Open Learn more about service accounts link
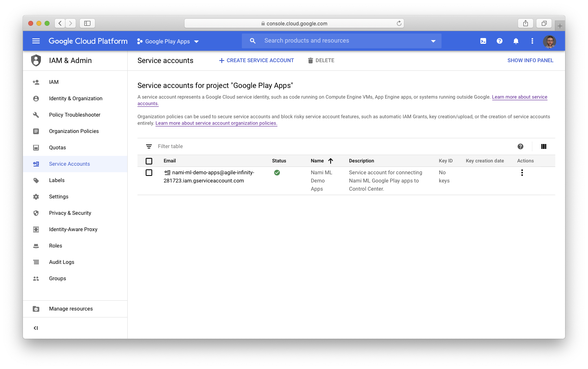The image size is (588, 369). pos(520,97)
